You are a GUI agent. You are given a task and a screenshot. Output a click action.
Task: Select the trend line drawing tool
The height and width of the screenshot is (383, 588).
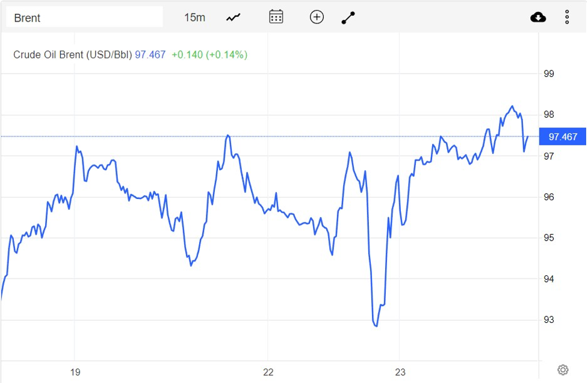click(x=348, y=17)
